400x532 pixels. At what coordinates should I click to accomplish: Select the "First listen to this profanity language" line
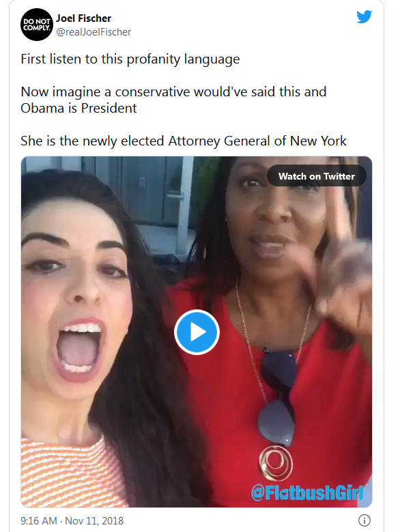pyautogui.click(x=130, y=59)
